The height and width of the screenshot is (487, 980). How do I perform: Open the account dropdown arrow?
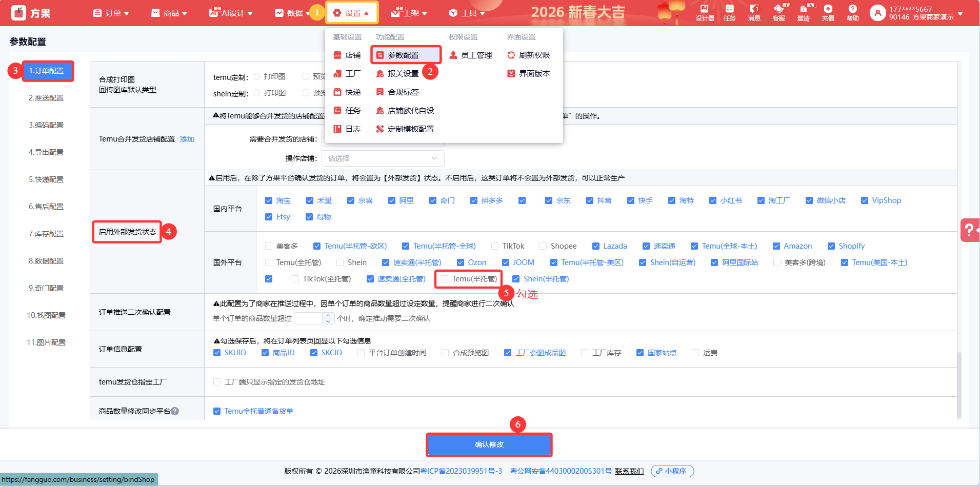960,13
